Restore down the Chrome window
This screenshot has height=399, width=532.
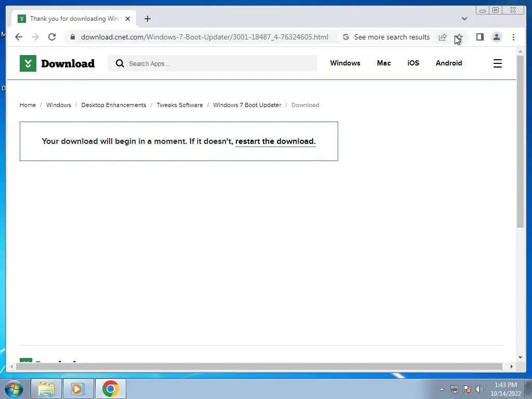point(495,10)
